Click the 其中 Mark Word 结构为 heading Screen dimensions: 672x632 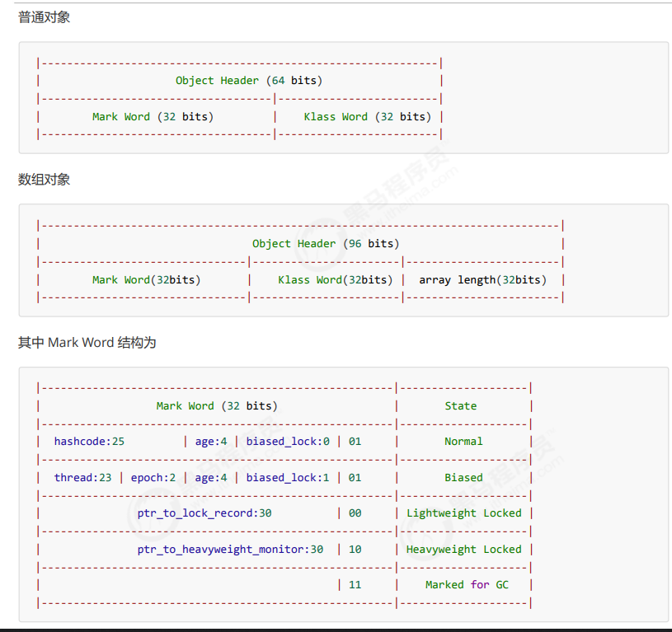point(87,343)
